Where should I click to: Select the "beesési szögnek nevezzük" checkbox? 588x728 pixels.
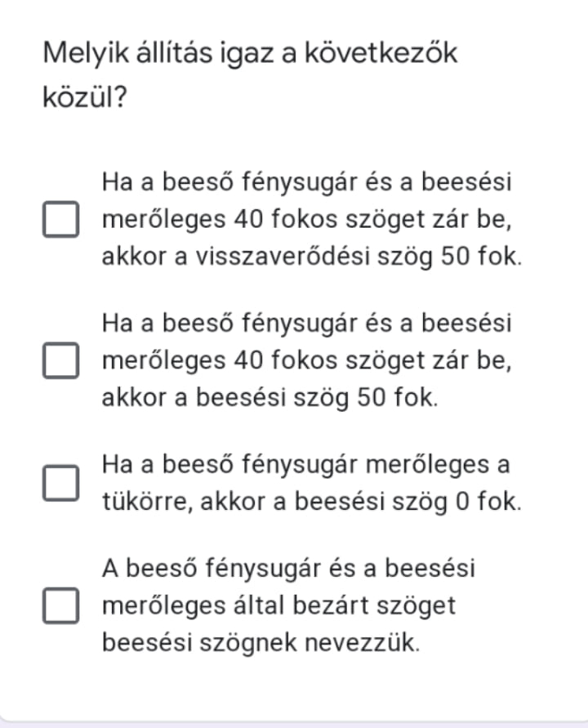[60, 605]
